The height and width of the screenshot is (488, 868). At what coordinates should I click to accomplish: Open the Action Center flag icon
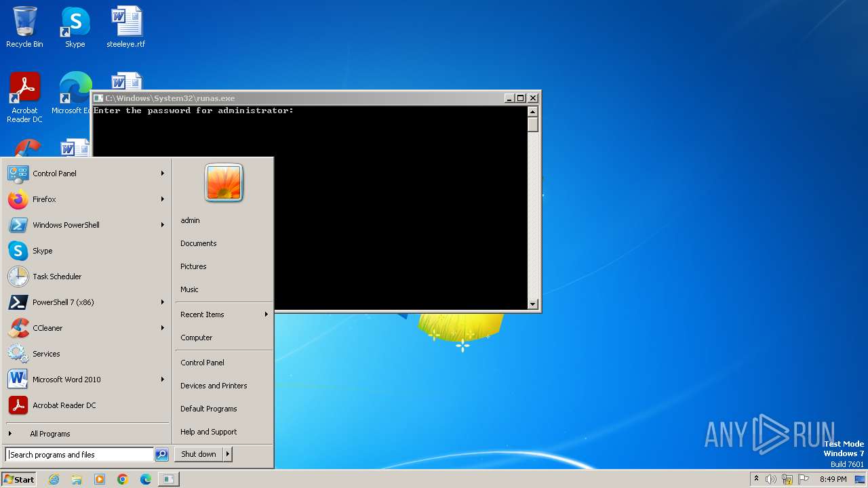804,479
